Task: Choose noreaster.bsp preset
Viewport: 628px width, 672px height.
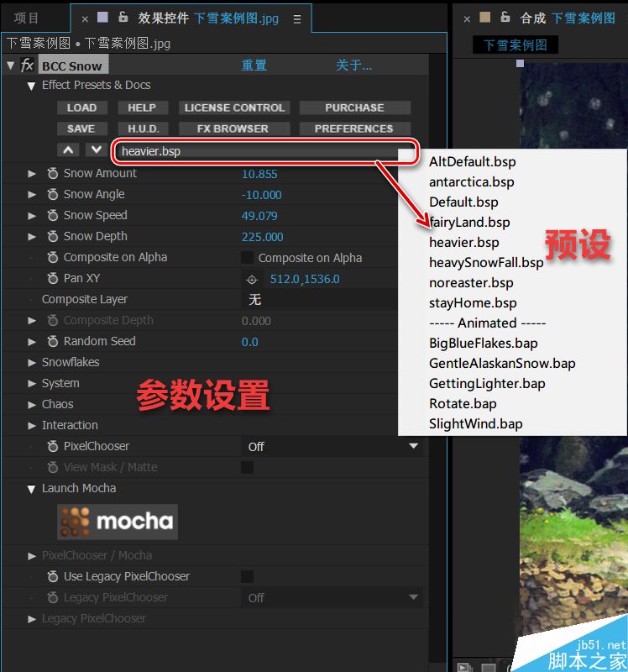Action: click(471, 282)
